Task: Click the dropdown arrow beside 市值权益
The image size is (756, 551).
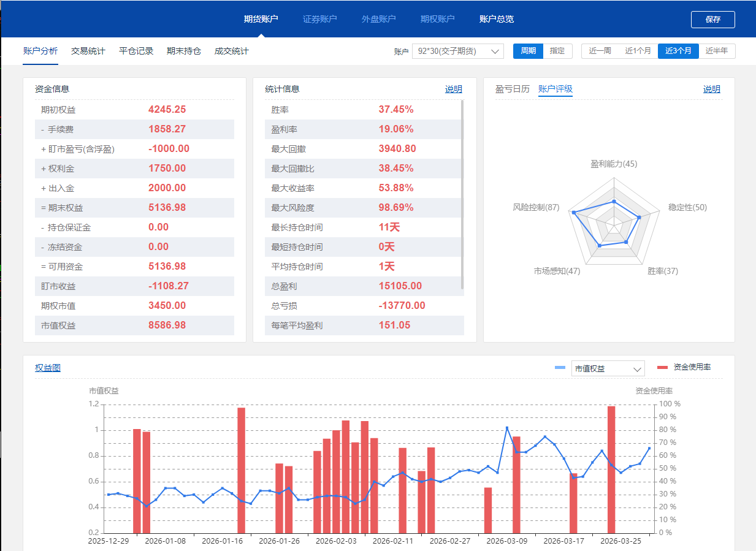Action: click(637, 369)
